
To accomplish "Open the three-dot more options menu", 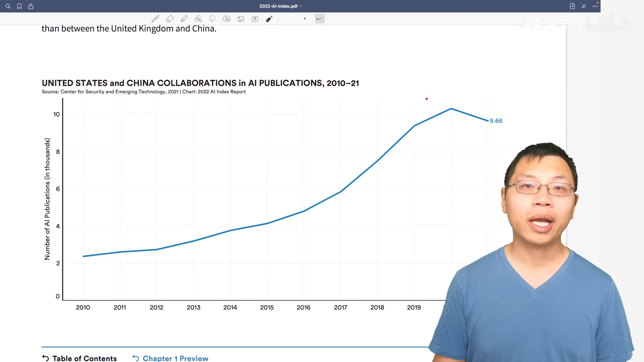I will tap(595, 6).
